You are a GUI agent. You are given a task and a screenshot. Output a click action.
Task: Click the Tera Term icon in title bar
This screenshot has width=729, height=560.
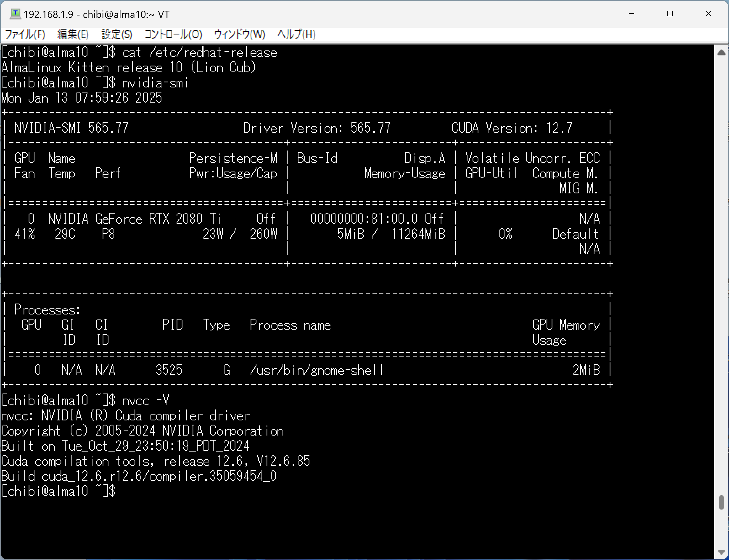[x=15, y=14]
